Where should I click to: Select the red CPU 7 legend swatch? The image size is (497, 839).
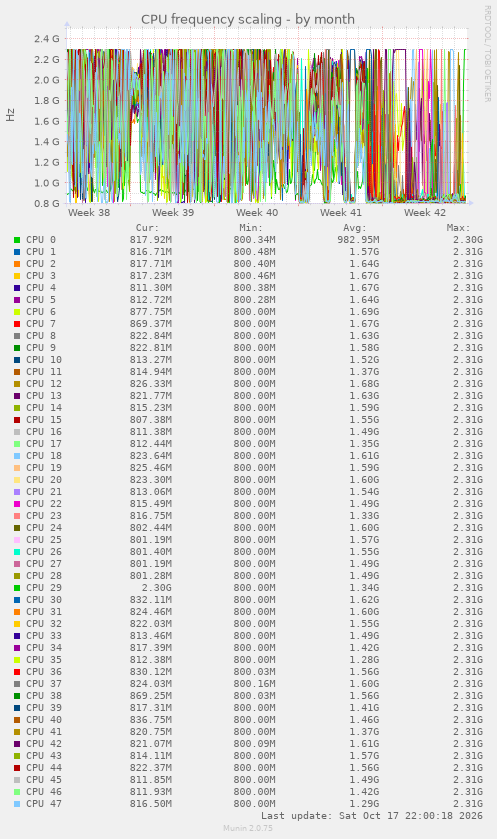click(x=17, y=324)
